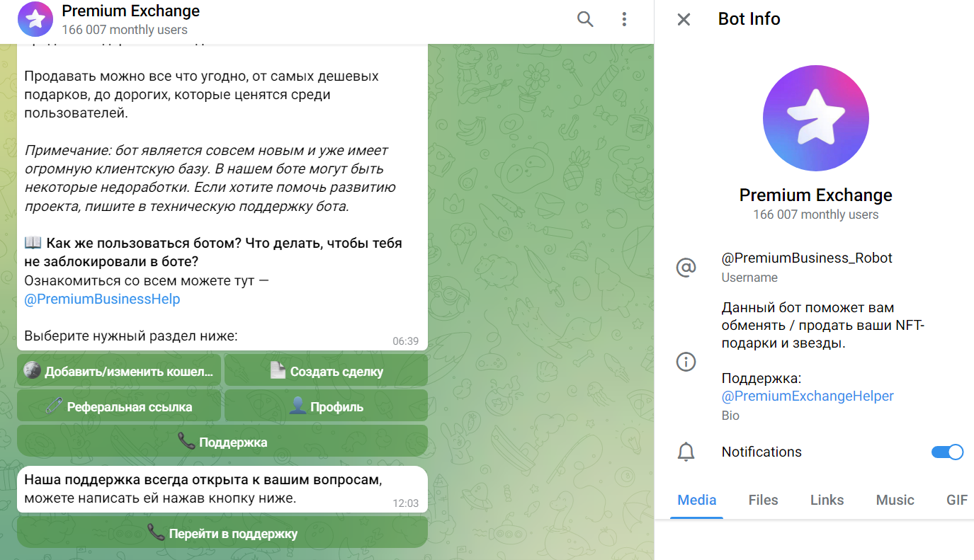
Task: Open the search in Premium Exchange chat
Action: pyautogui.click(x=585, y=19)
